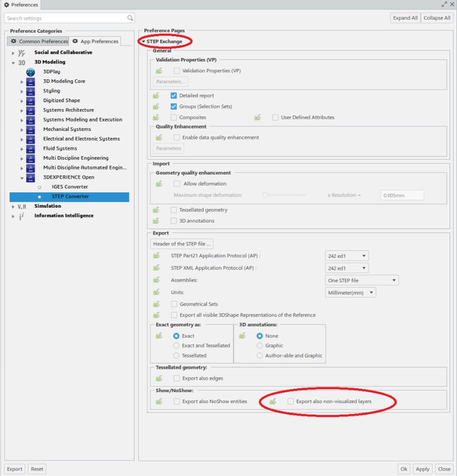Click the Reset button
Image resolution: width=457 pixels, height=476 pixels.
click(x=37, y=469)
